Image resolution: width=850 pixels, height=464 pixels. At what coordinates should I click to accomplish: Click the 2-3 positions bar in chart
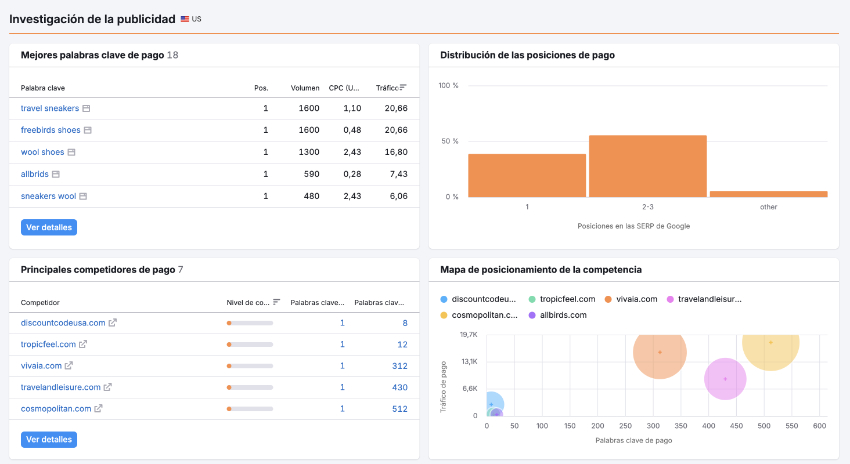tap(647, 166)
